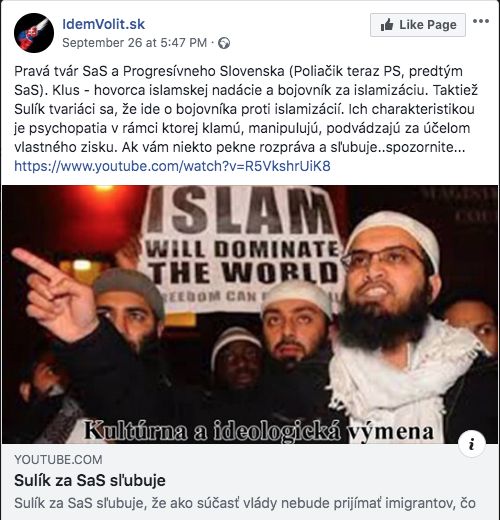Click the 'Kultúrna a ideologická výmena' caption on thumbnail
Image resolution: width=500 pixels, height=520 pixels.
(x=259, y=431)
